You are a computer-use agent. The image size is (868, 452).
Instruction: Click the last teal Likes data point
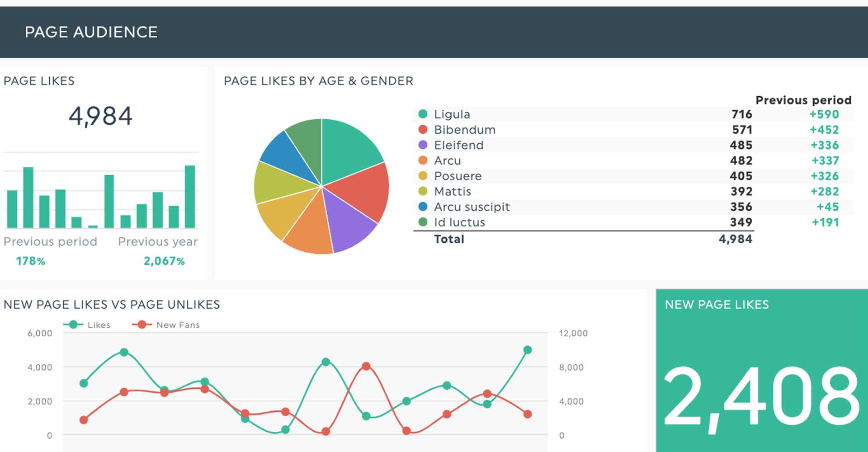tap(527, 349)
